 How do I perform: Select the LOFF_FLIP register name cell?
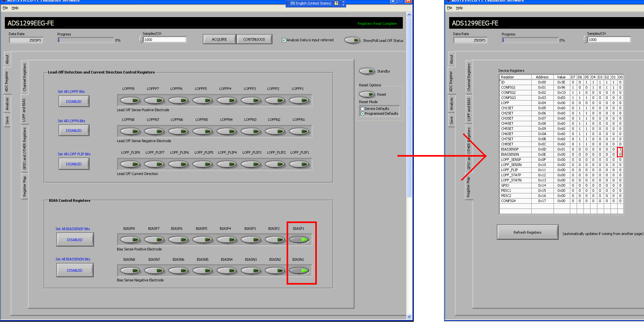pyautogui.click(x=515, y=170)
